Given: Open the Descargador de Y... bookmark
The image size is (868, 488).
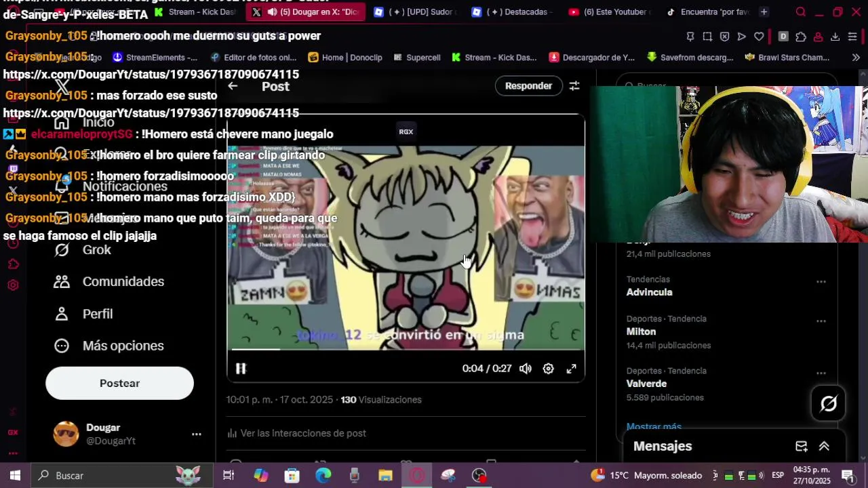Looking at the screenshot, I should (592, 58).
